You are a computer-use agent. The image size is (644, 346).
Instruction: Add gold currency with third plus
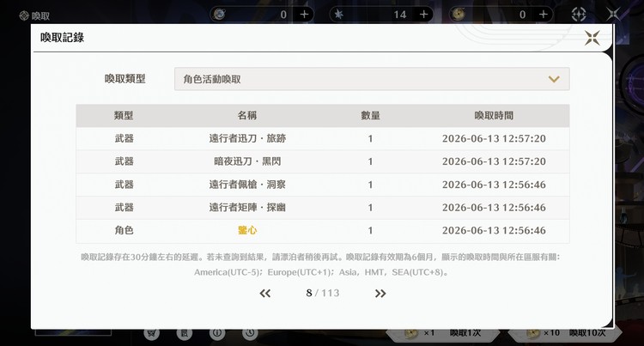coord(543,15)
